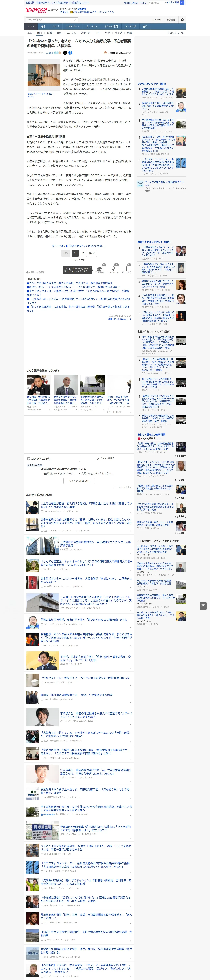Click the Yahoo! JAPAN News logo
This screenshot has height=980, width=210.
[x=42, y=10]
